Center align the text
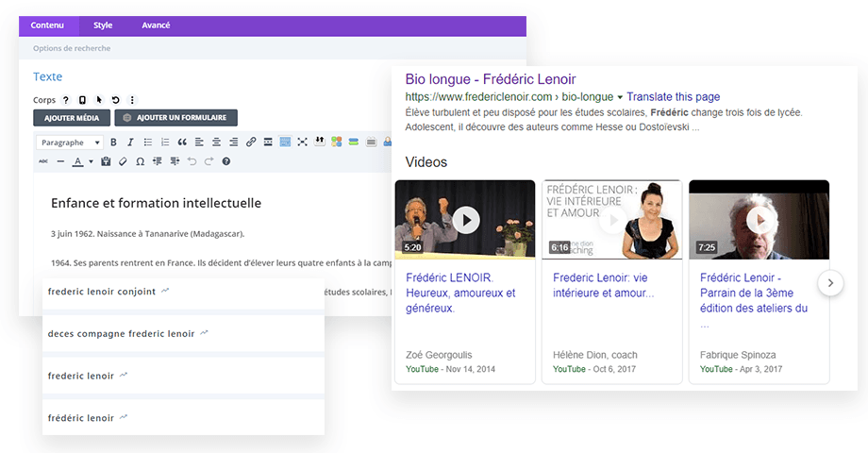Image resolution: width=868 pixels, height=453 pixels. (216, 143)
